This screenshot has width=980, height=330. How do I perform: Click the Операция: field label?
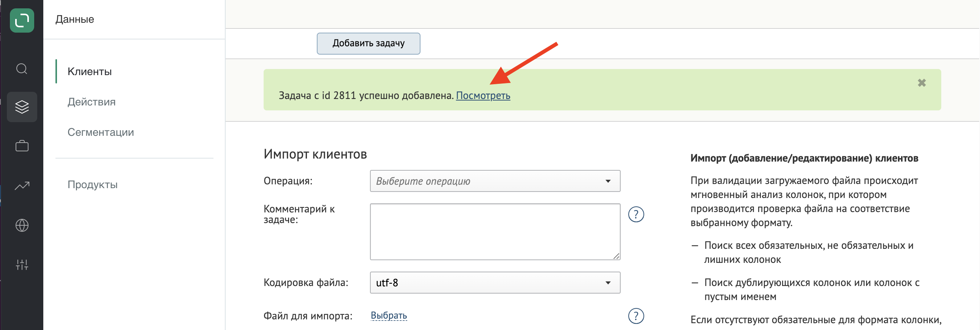click(288, 181)
